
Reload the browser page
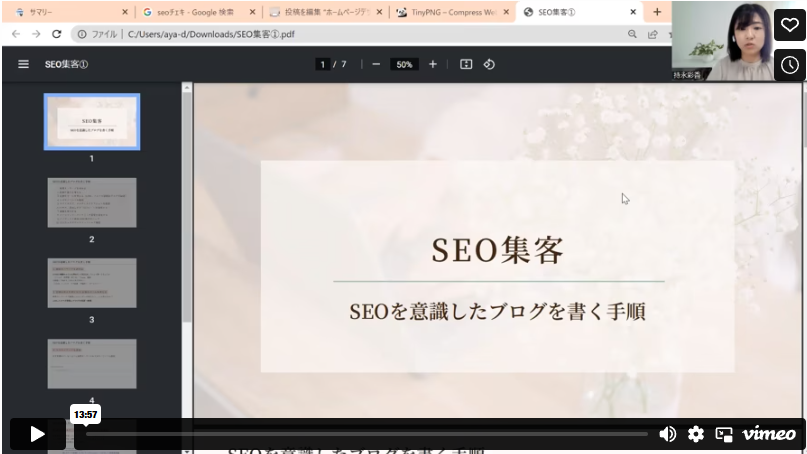(x=57, y=34)
